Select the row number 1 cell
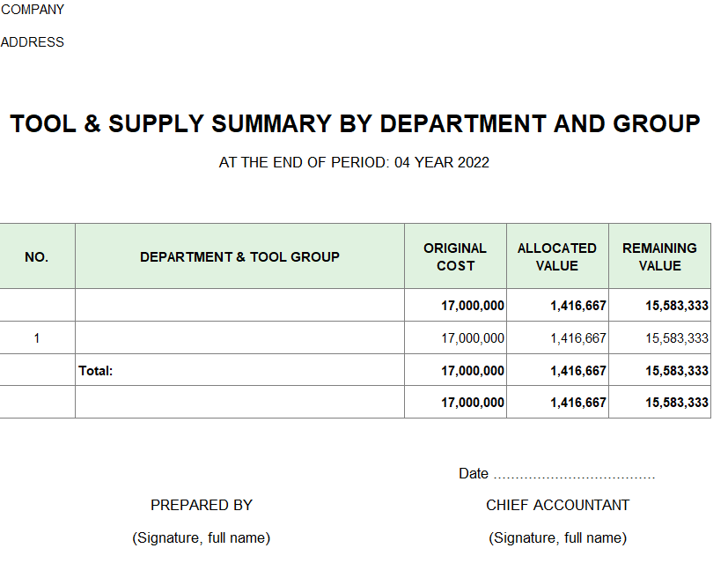The width and height of the screenshot is (728, 563). tap(37, 338)
